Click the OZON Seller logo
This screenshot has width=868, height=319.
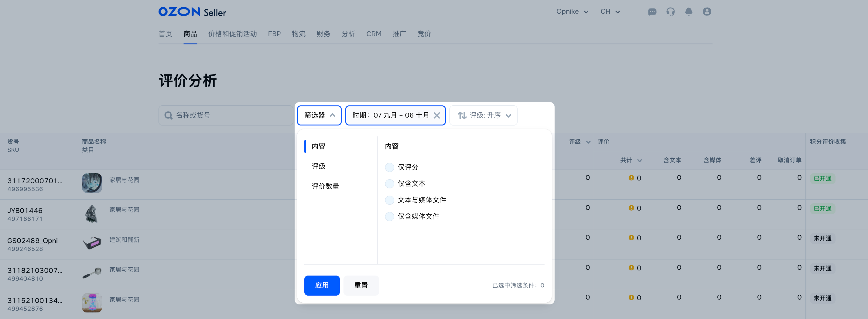click(192, 12)
